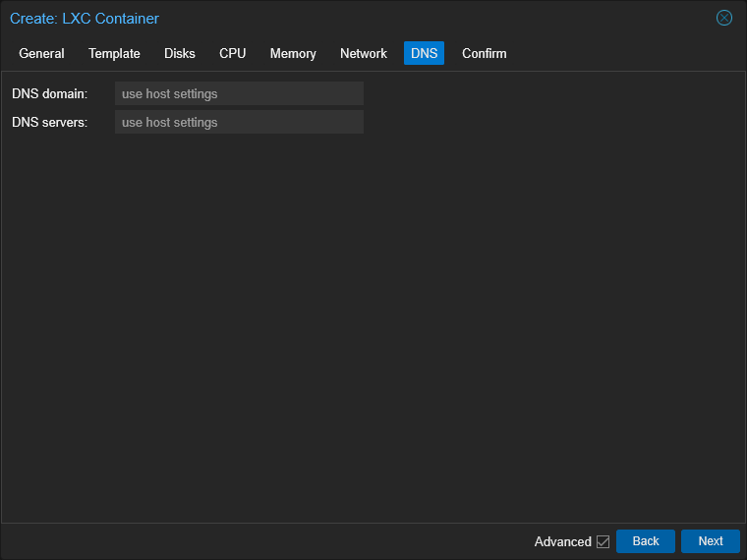Go back with the Back button
This screenshot has width=747, height=560.
pyautogui.click(x=646, y=541)
